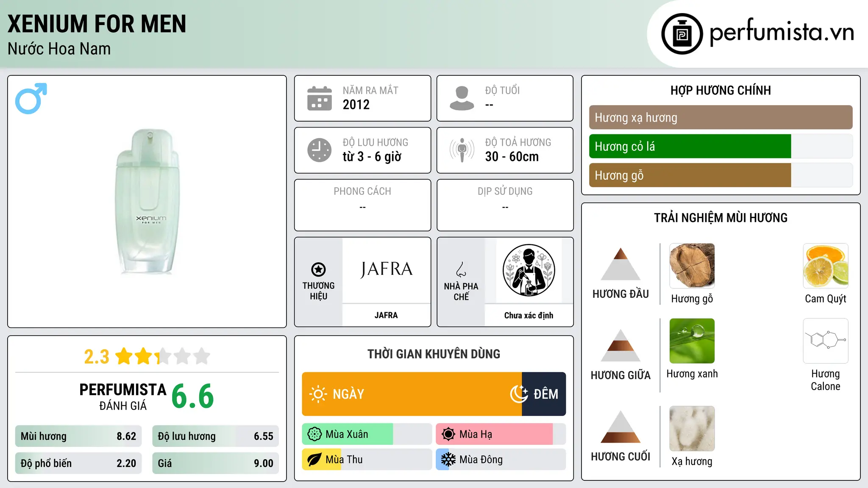The width and height of the screenshot is (868, 488).
Task: Click the brown Hương gỗ accord bar
Action: 690,175
